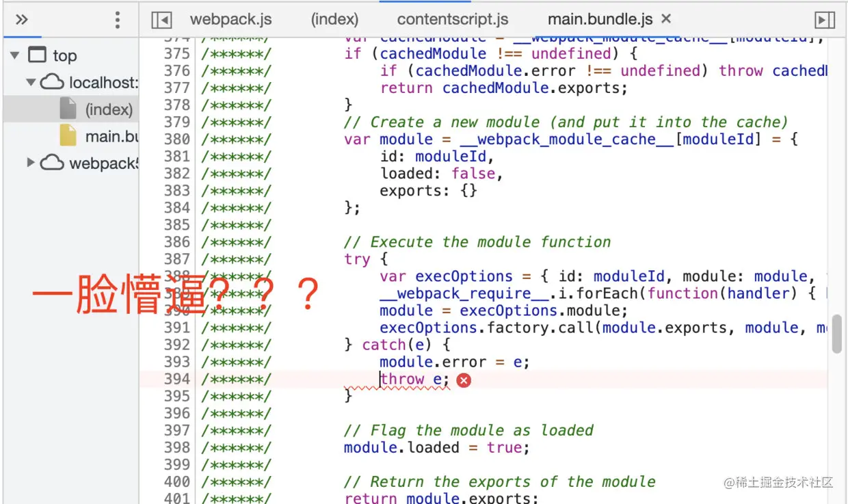848x504 pixels.
Task: Click 'id: moduleId,' code line
Action: click(437, 157)
